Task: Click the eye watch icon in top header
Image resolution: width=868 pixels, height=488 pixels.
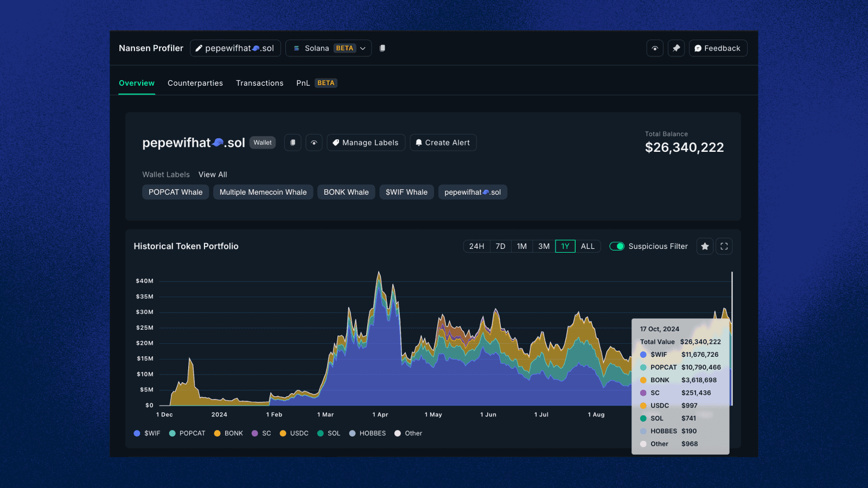Action: click(655, 48)
